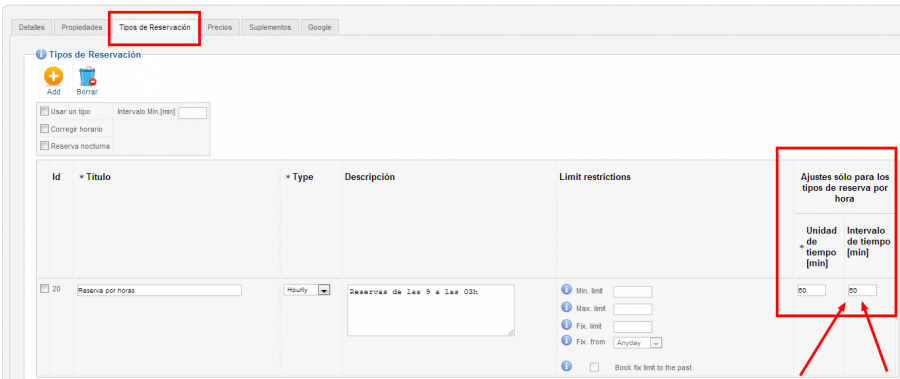Viewport: 900px width, 379px height.
Task: Click the Max. limit input box
Action: [633, 310]
